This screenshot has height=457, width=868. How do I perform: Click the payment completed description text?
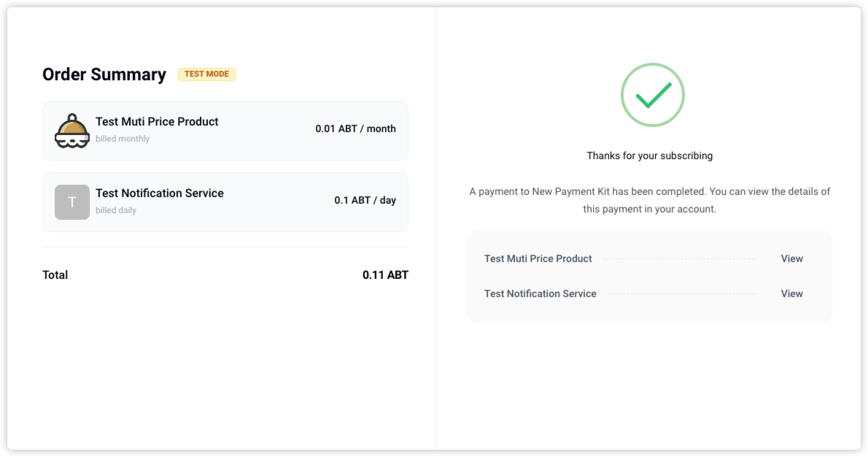pos(649,200)
